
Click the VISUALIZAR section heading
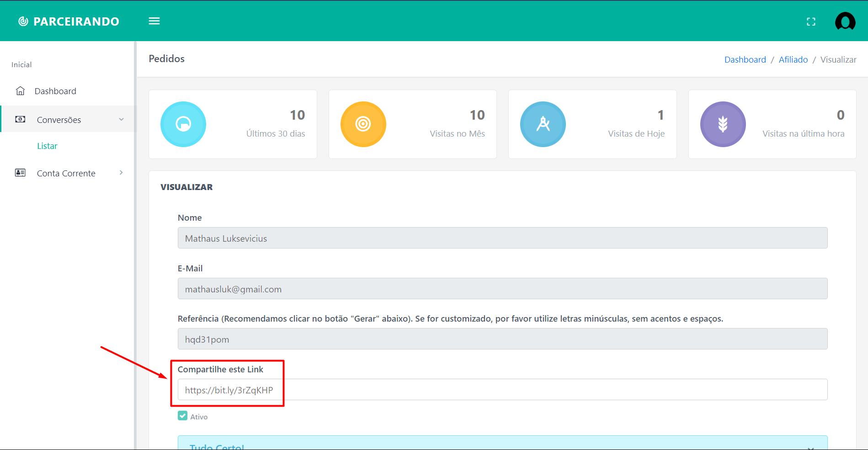tap(186, 187)
